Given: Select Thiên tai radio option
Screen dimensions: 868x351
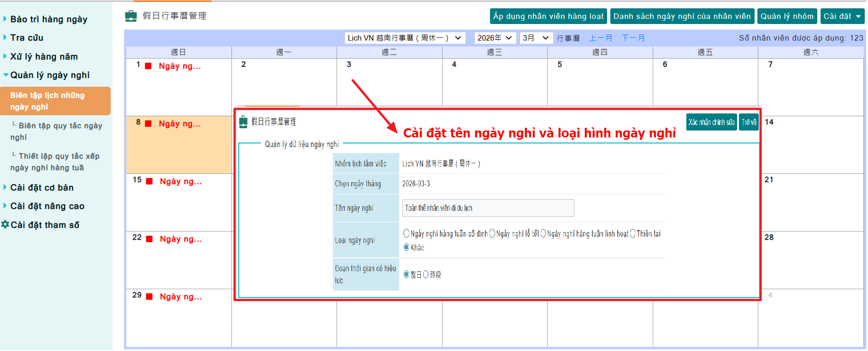Looking at the screenshot, I should coord(632,233).
